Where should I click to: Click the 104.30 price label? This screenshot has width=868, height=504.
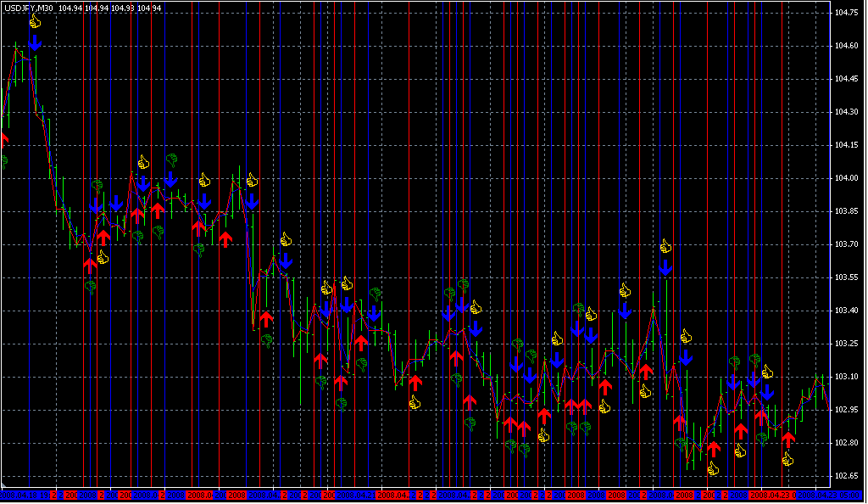[x=847, y=112]
